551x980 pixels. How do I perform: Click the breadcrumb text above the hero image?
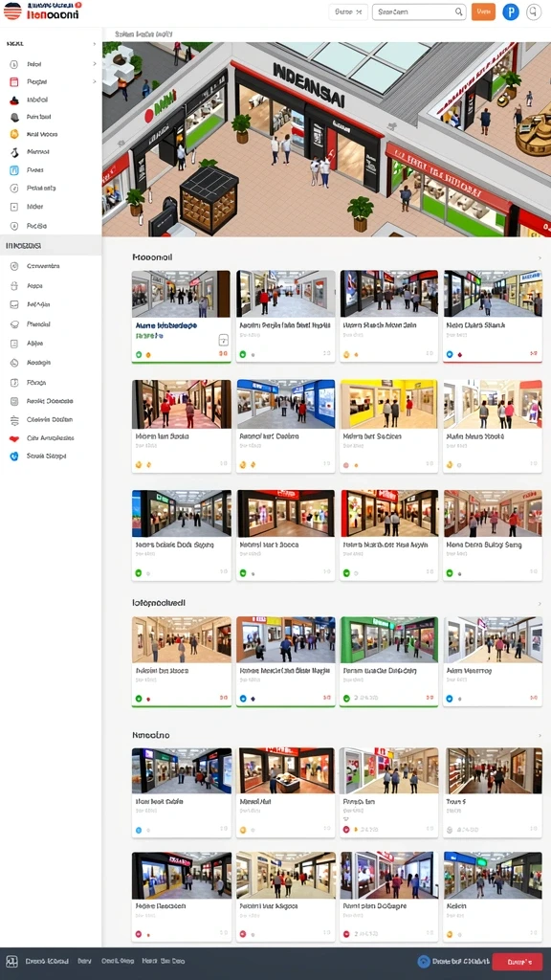pyautogui.click(x=144, y=34)
